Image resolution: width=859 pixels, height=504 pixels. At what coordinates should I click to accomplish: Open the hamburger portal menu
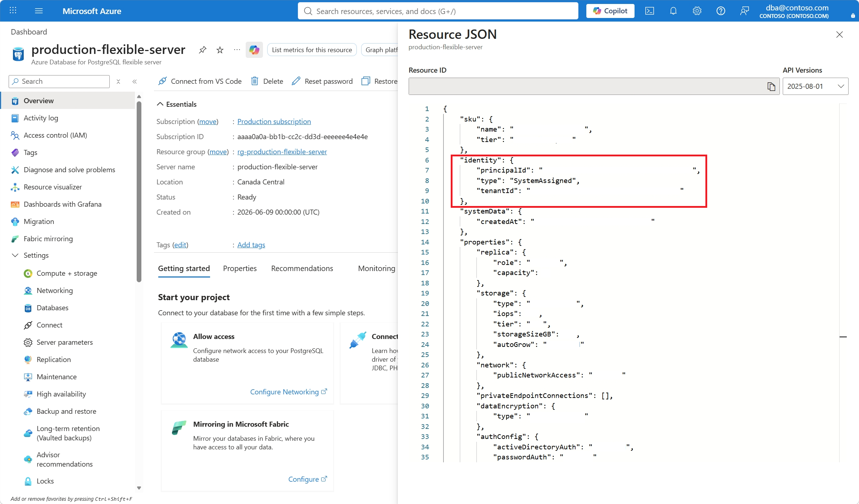[39, 11]
